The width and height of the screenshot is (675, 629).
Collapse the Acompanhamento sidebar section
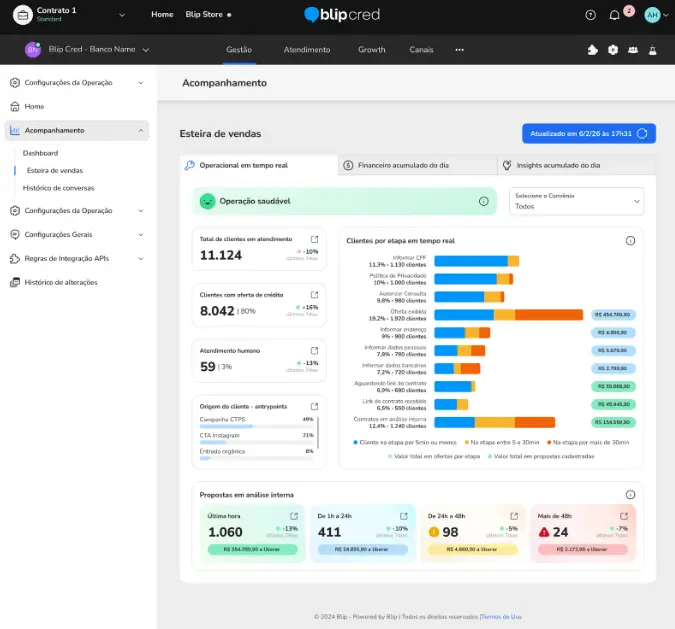pos(141,130)
